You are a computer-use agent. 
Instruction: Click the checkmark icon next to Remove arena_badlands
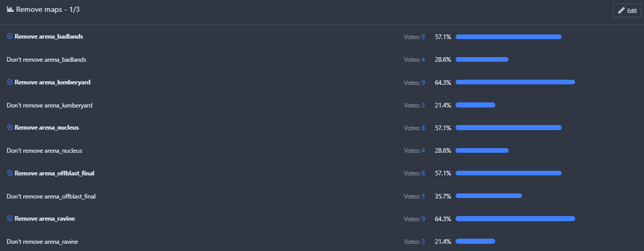[x=10, y=37]
